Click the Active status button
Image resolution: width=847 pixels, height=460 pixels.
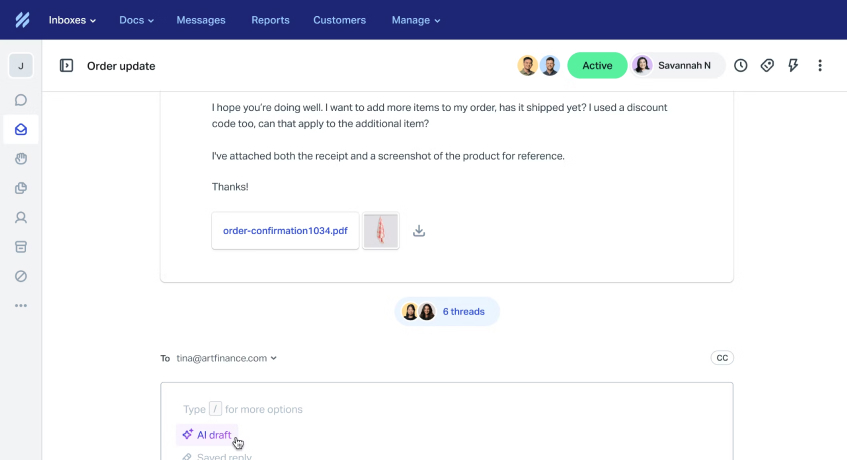(x=597, y=66)
